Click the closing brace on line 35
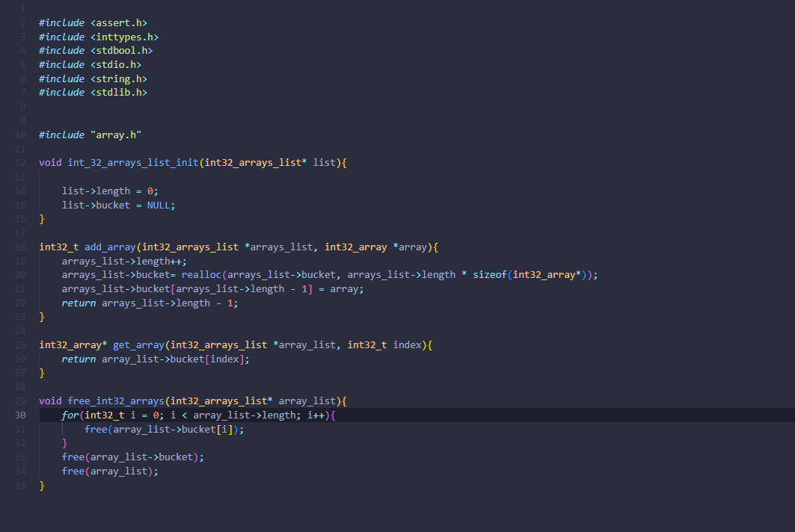795x532 pixels. coord(42,486)
